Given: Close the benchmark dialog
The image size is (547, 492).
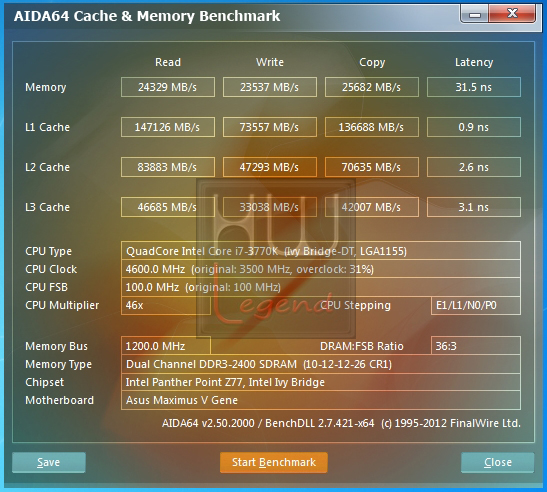Looking at the screenshot, I should [x=497, y=462].
